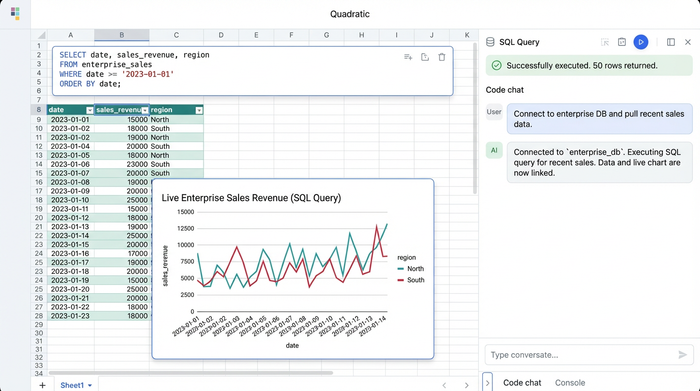Click the user message about enterprise DB

tap(600, 119)
